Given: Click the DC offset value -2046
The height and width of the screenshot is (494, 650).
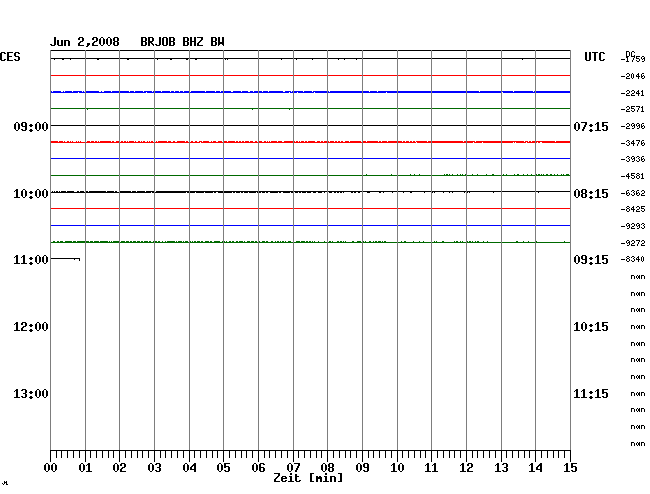Looking at the screenshot, I should 633,76.
